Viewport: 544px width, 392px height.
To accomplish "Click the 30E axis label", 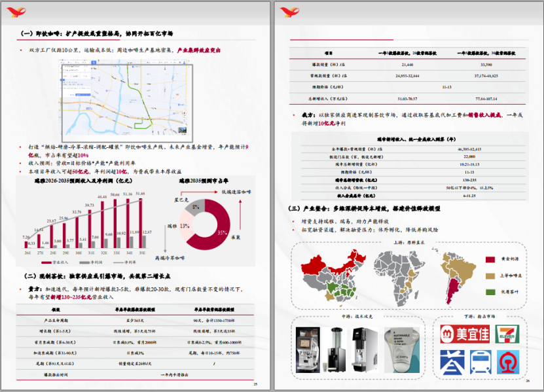I will [79, 253].
